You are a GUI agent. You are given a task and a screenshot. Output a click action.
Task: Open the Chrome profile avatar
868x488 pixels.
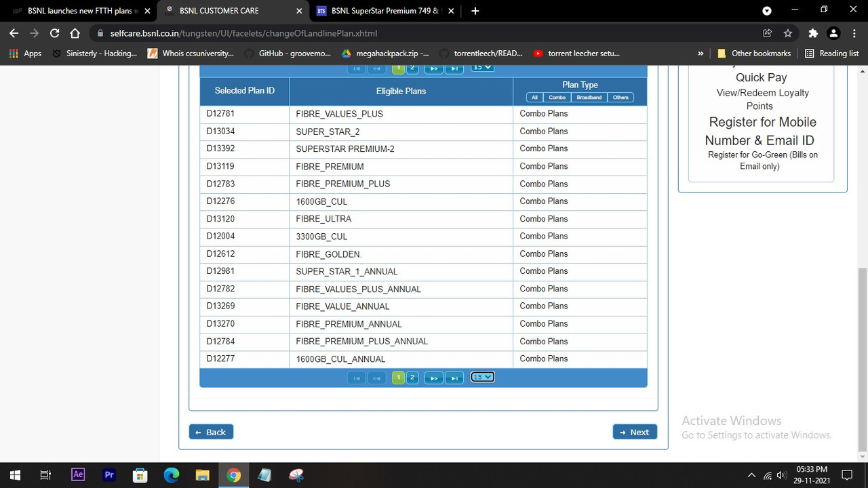[834, 33]
